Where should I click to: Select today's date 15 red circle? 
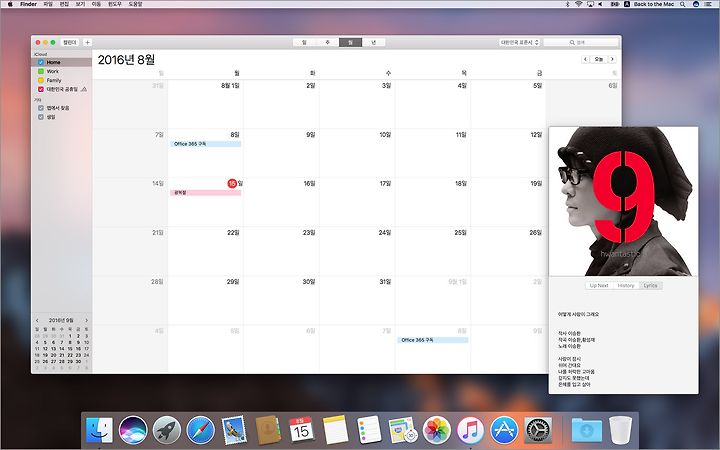point(232,183)
